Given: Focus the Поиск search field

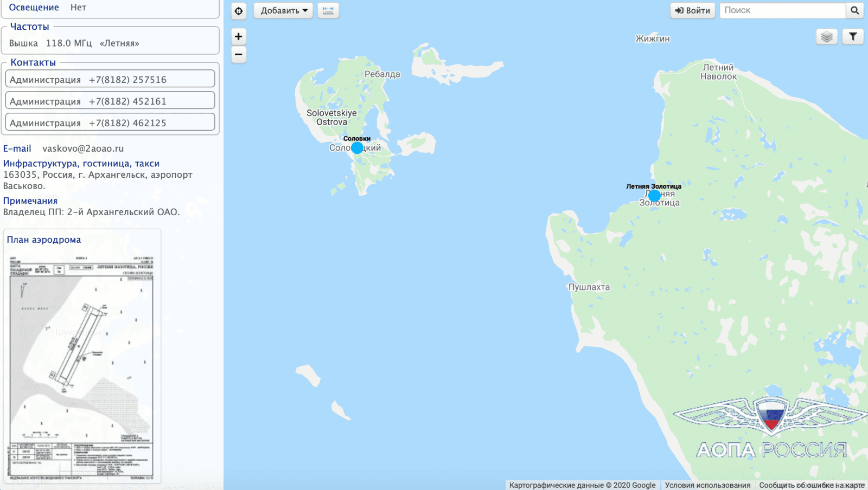Looking at the screenshot, I should click(783, 10).
